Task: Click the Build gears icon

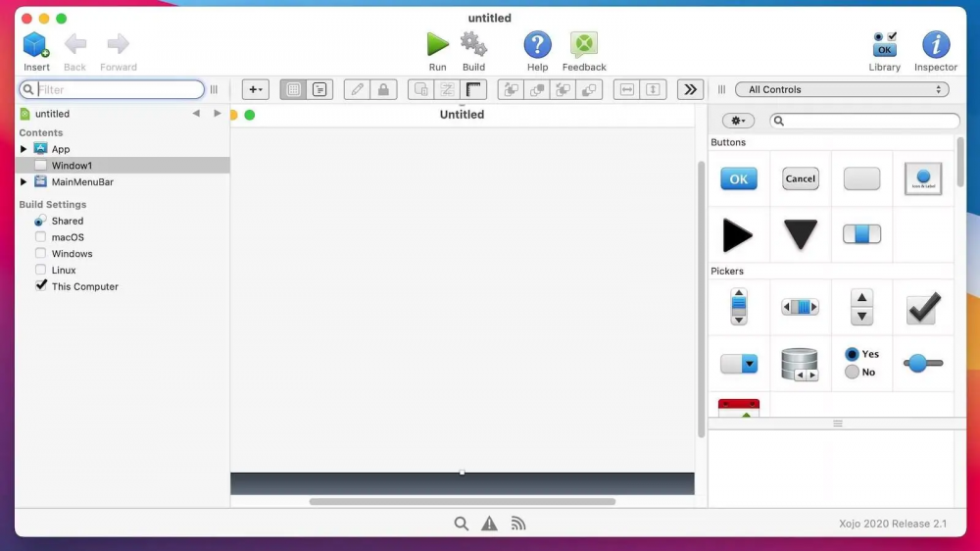Action: point(473,45)
